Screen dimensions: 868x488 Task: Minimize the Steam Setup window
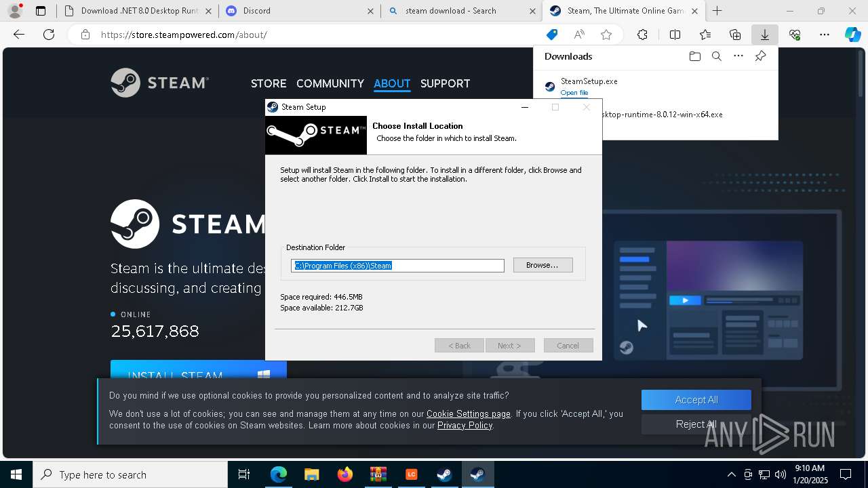tap(525, 107)
